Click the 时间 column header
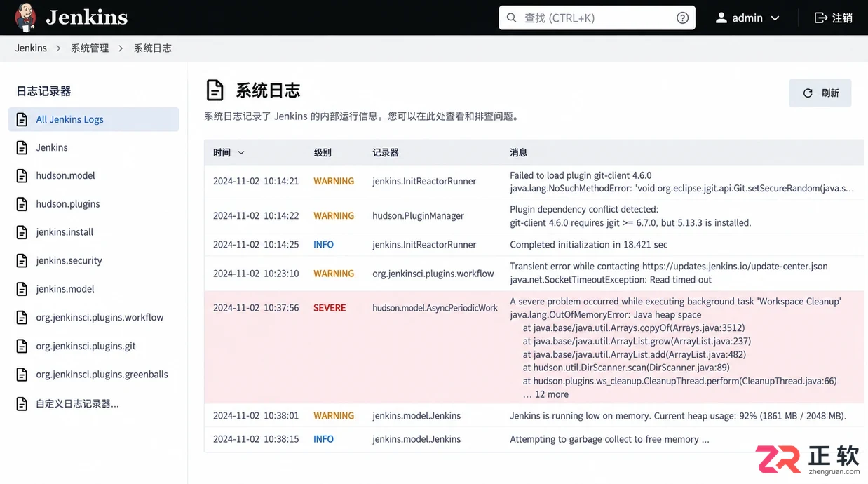Screen dimensions: 868x484 point(222,153)
